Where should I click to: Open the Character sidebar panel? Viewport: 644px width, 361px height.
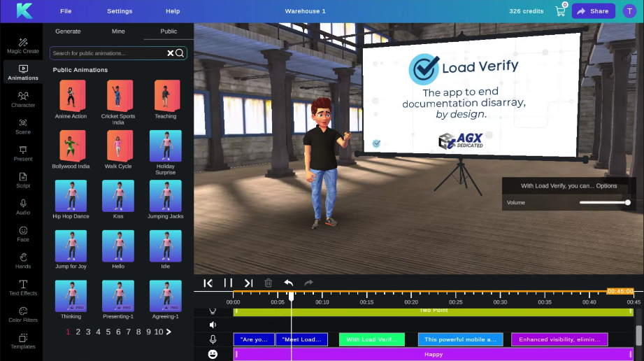[22, 99]
